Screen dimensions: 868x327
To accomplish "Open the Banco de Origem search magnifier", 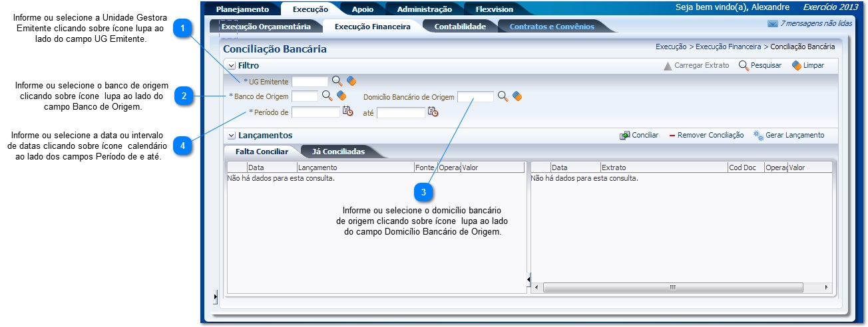I will click(327, 96).
